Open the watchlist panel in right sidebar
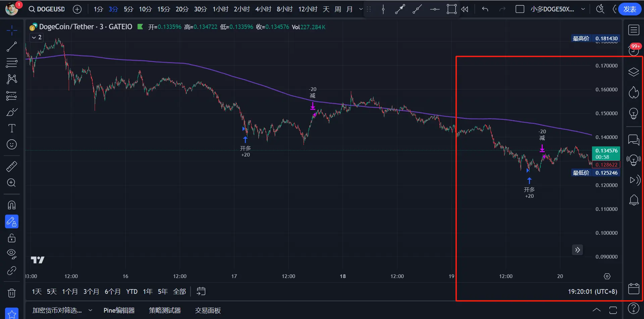644x319 pixels. 634,30
